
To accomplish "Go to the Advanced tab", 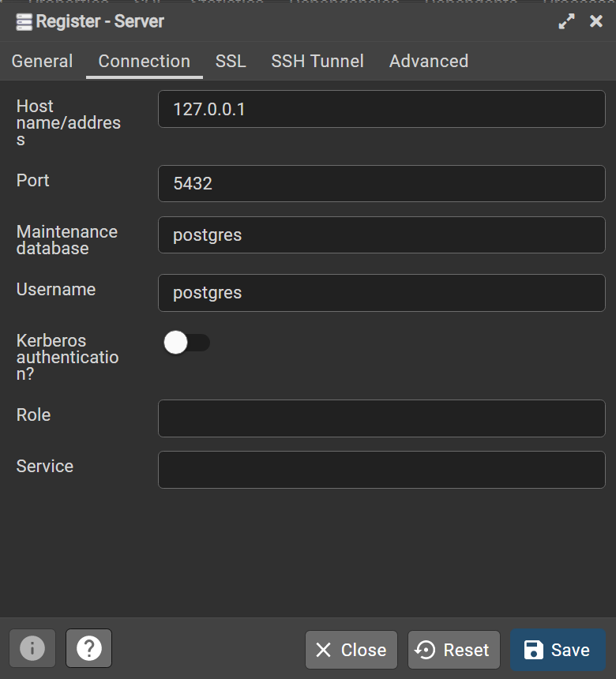I will click(429, 62).
